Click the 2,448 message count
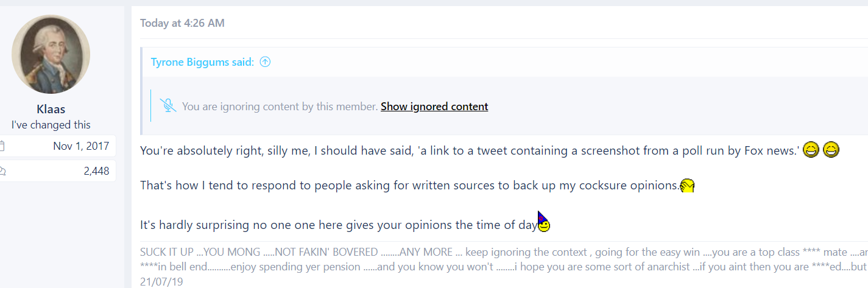The width and height of the screenshot is (868, 288). point(96,171)
